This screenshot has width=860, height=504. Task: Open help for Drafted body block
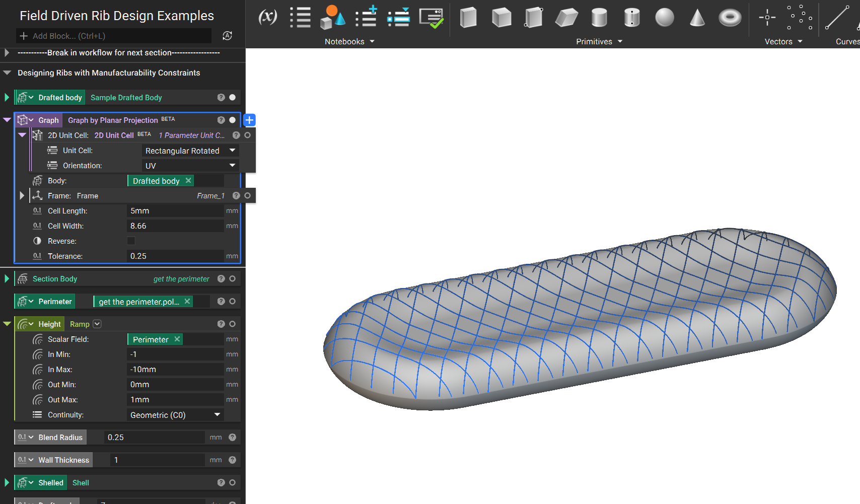pyautogui.click(x=221, y=98)
